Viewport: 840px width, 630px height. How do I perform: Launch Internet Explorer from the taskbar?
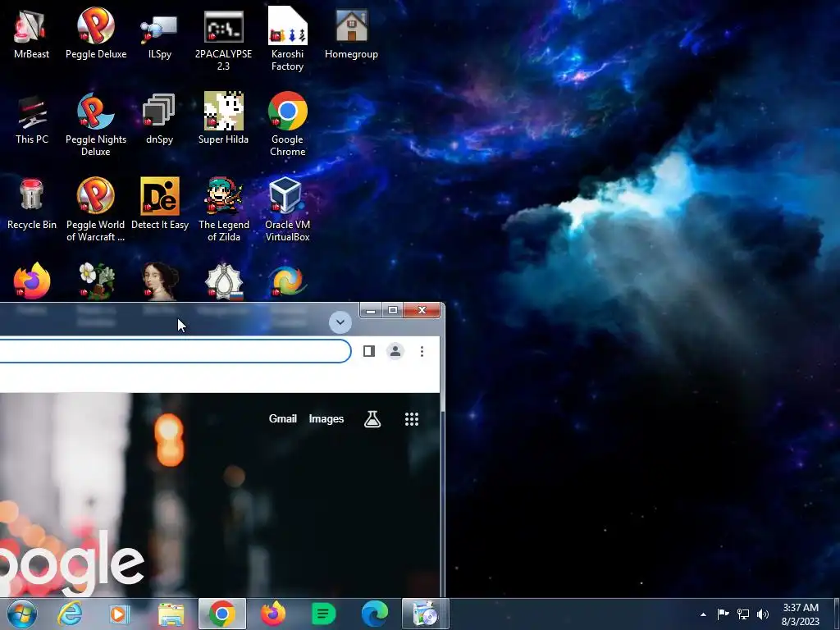click(x=71, y=614)
